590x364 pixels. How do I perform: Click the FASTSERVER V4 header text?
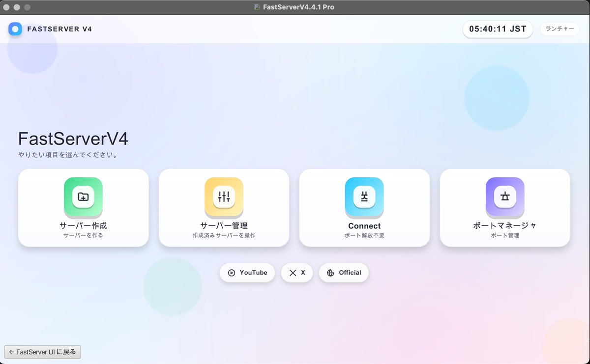(59, 29)
